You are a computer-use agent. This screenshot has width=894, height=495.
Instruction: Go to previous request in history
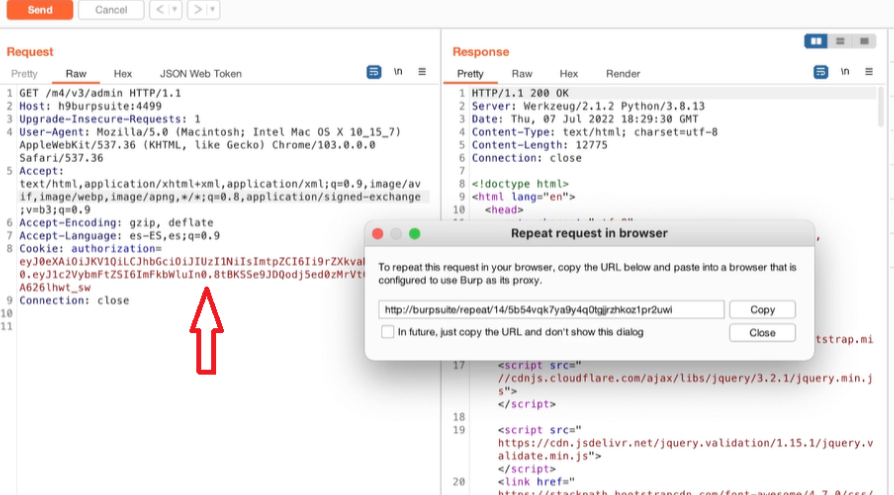160,10
